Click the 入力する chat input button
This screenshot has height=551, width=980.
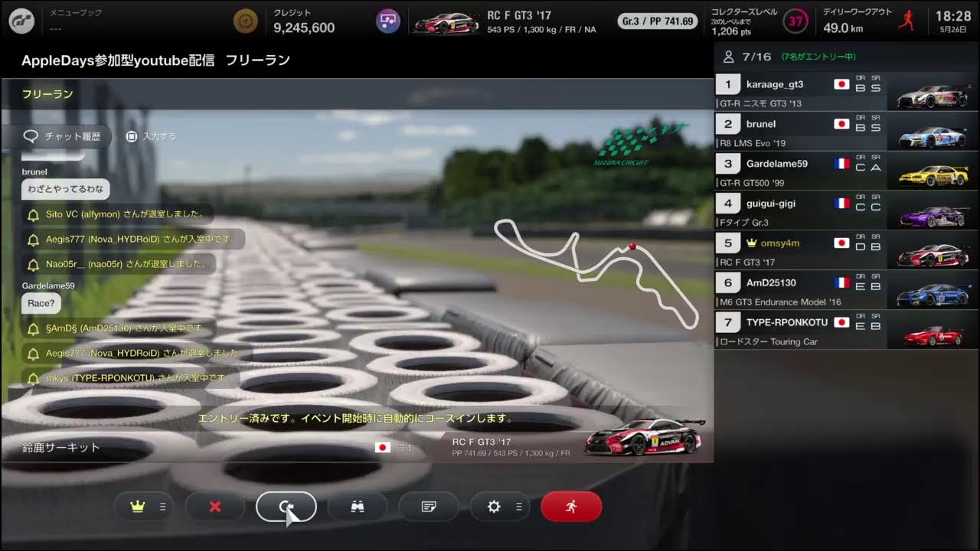point(152,136)
